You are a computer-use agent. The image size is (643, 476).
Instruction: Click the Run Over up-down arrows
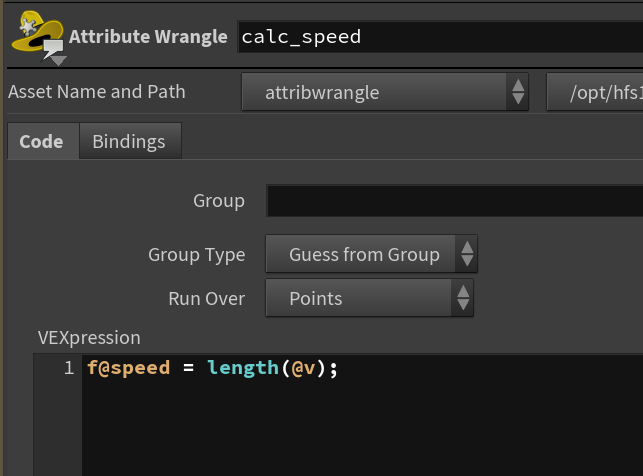click(x=463, y=298)
